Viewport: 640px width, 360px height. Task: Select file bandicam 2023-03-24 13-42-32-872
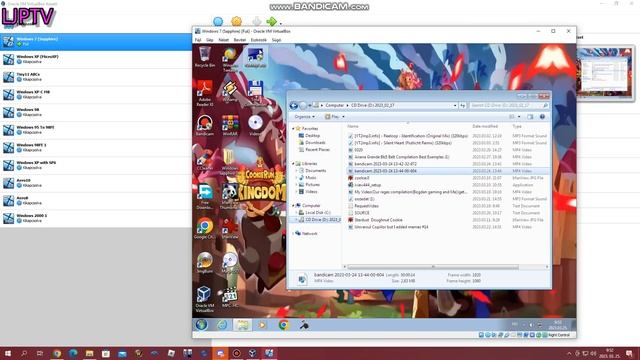(385, 164)
